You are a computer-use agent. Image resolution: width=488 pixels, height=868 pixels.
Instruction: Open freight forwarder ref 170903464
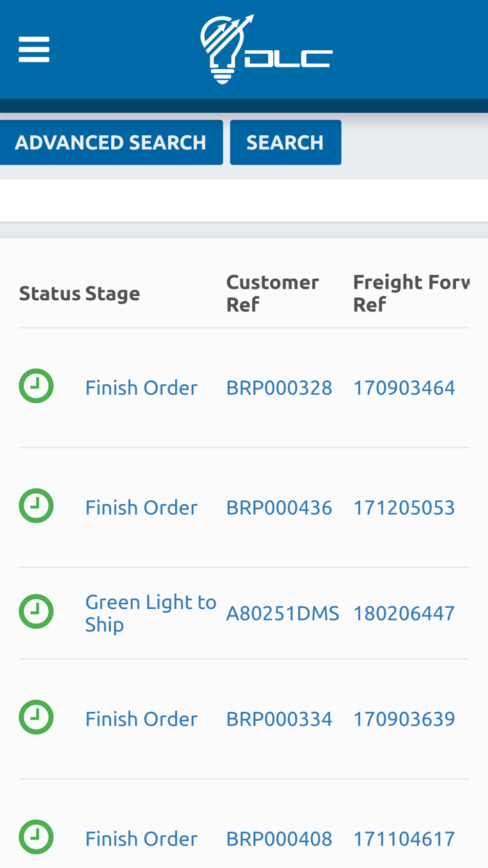coord(404,388)
